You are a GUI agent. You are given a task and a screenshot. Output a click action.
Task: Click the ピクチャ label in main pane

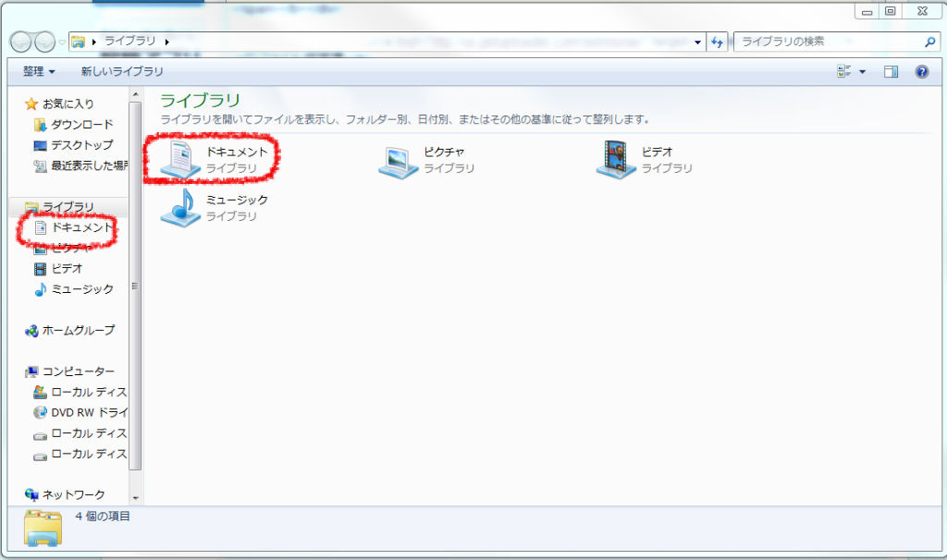click(x=444, y=152)
